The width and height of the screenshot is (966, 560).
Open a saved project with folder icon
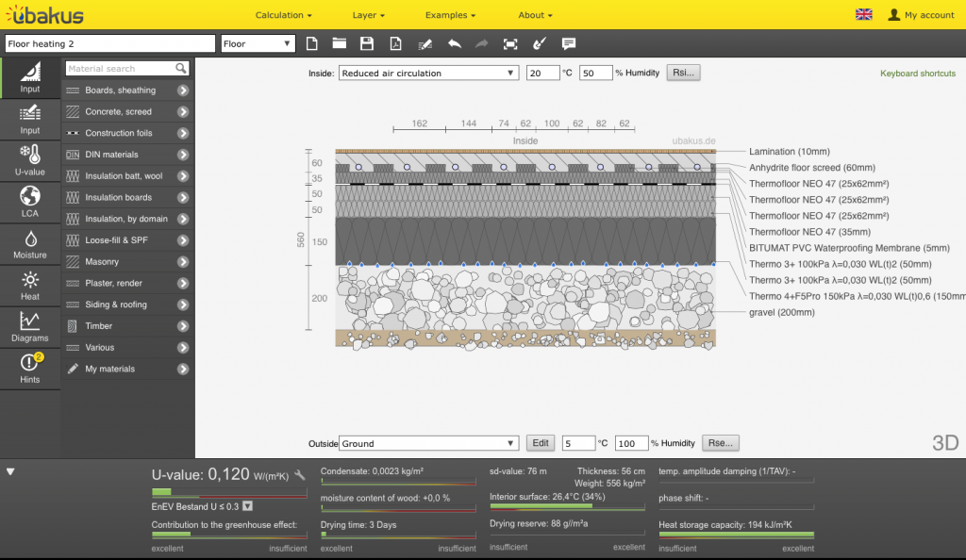339,43
